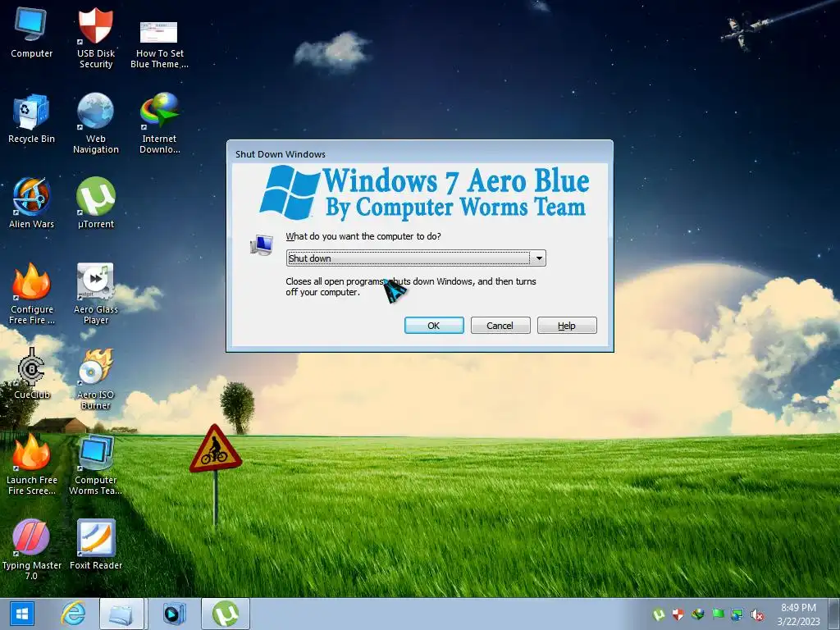840x630 pixels.
Task: Click the Shut Down Windows title bar
Action: coord(420,153)
